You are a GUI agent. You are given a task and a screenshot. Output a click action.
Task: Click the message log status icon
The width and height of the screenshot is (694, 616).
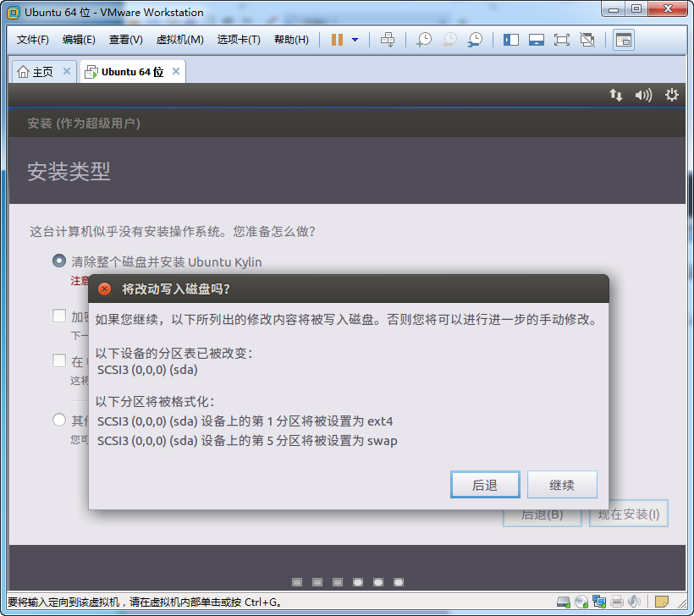662,602
